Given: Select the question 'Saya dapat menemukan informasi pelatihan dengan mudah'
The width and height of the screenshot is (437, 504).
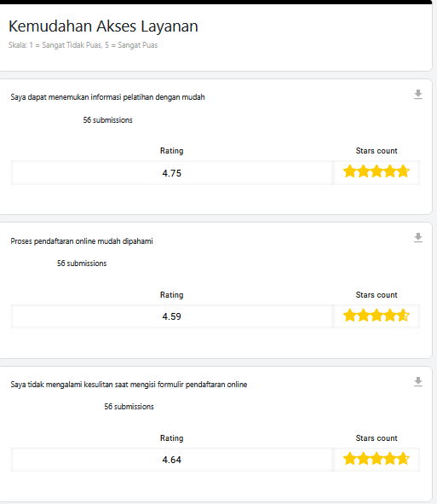Looking at the screenshot, I should coord(107,97).
